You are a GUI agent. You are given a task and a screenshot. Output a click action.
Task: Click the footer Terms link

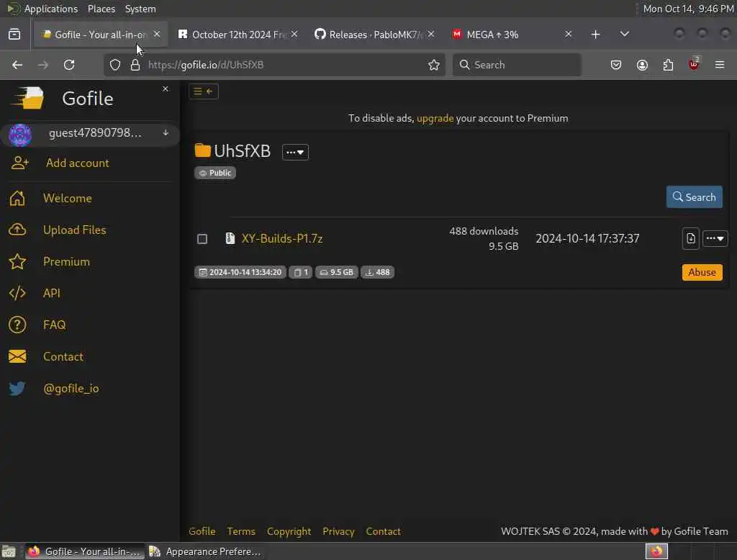[241, 531]
